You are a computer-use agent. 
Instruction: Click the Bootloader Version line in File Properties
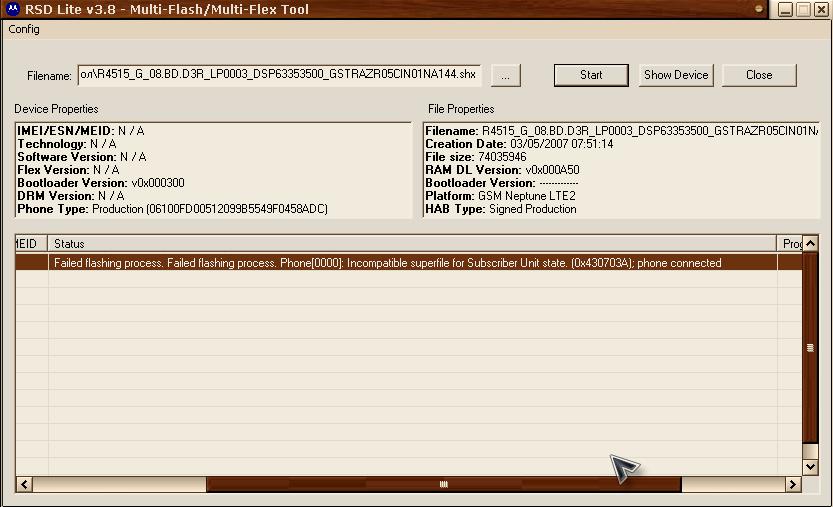pyautogui.click(x=502, y=183)
